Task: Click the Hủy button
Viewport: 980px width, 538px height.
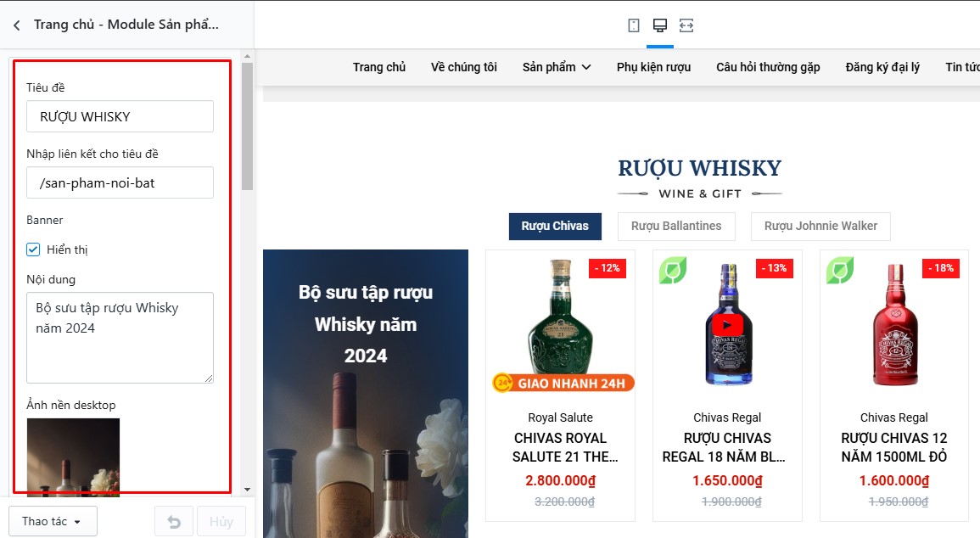Action: 221,522
